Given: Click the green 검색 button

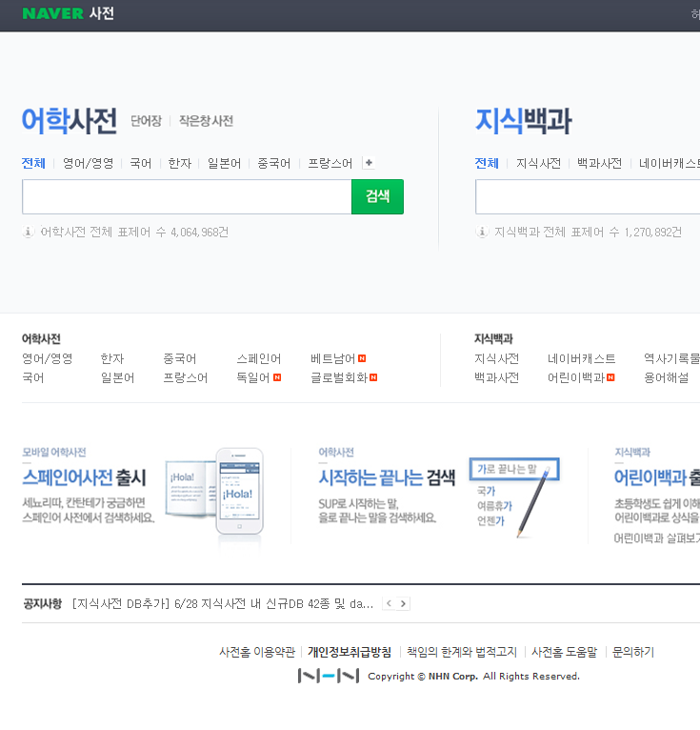Looking at the screenshot, I should click(x=378, y=197).
